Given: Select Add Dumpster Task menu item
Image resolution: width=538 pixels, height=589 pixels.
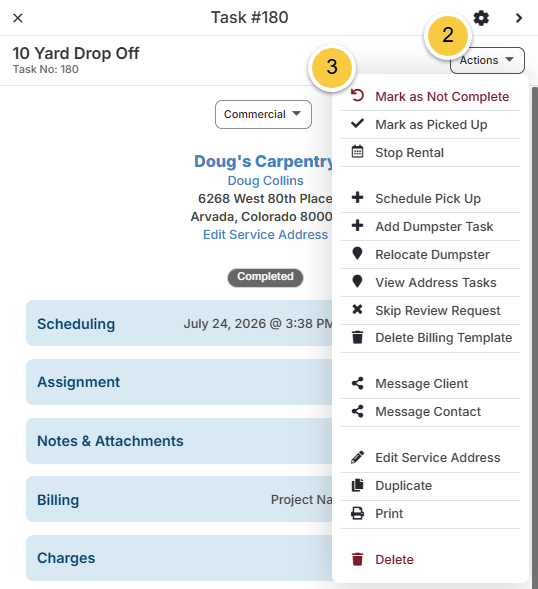Looking at the screenshot, I should pos(430,227).
